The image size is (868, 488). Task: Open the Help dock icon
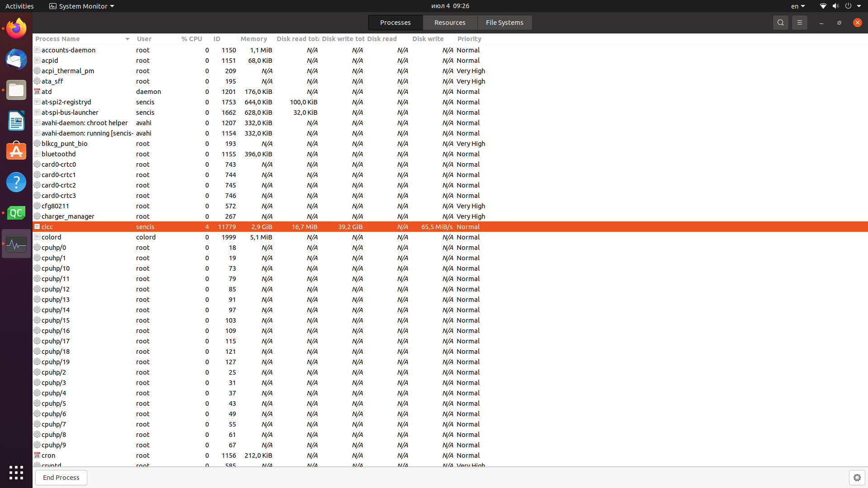click(x=16, y=182)
